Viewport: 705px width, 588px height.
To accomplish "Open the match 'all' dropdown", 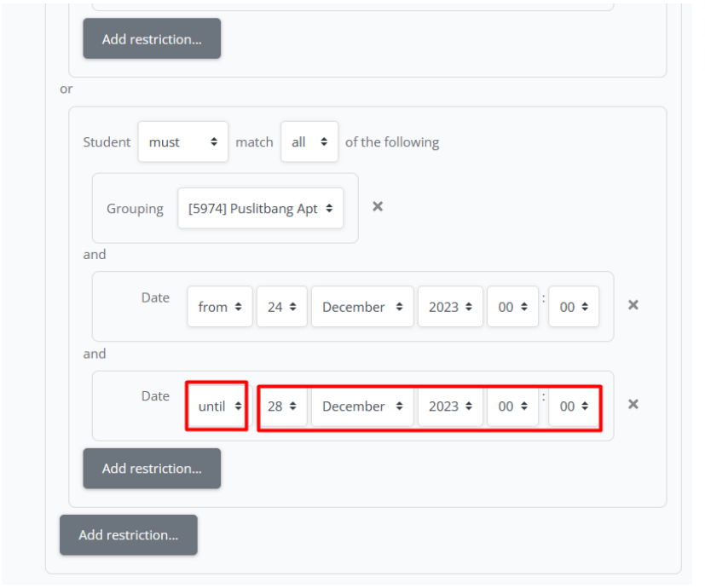I will click(x=309, y=142).
